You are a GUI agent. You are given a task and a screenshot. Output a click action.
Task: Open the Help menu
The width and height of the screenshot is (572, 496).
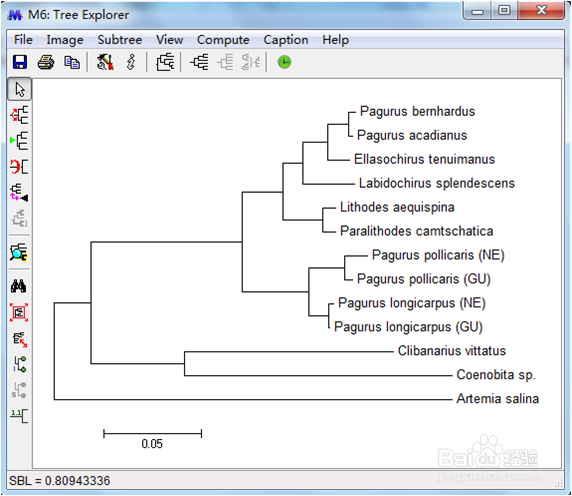tap(336, 40)
